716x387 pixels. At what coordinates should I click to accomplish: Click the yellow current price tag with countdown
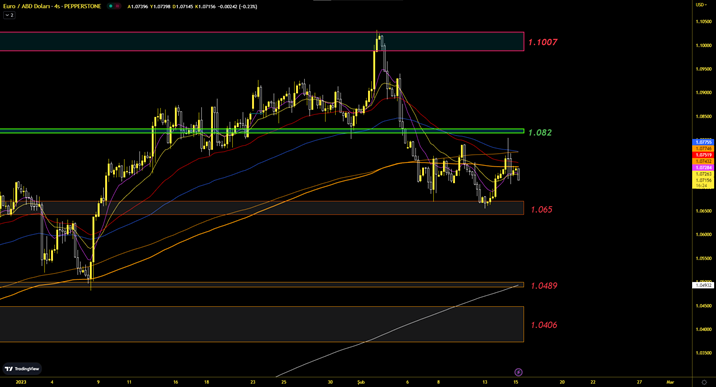click(703, 183)
